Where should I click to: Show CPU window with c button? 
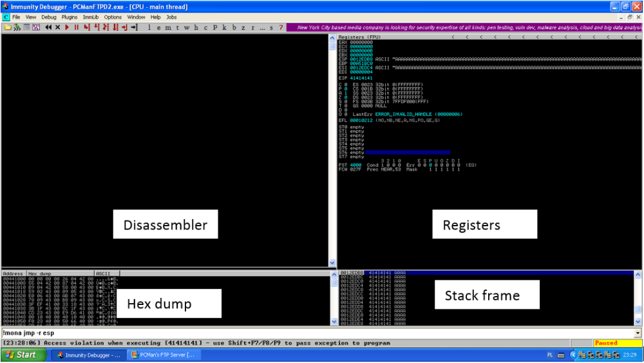pyautogui.click(x=206, y=28)
